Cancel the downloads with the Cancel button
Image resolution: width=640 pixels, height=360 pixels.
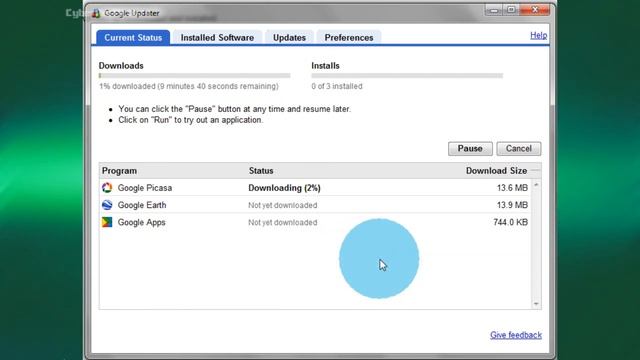point(519,149)
